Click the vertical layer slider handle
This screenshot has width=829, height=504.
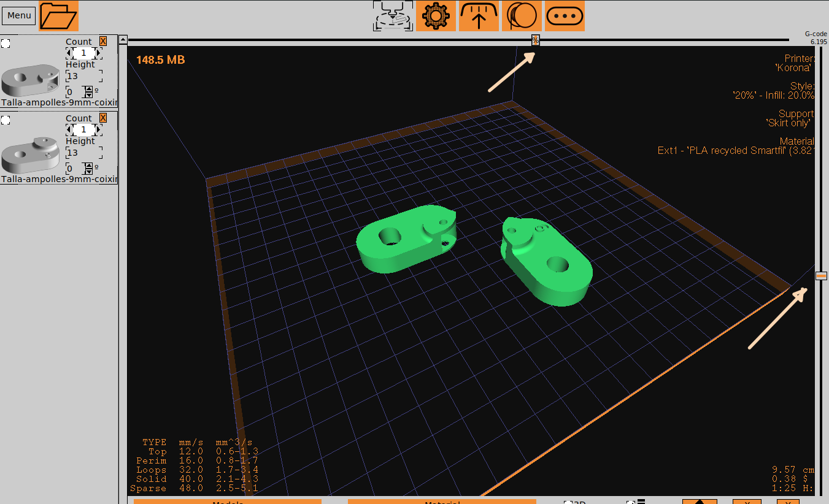[821, 276]
